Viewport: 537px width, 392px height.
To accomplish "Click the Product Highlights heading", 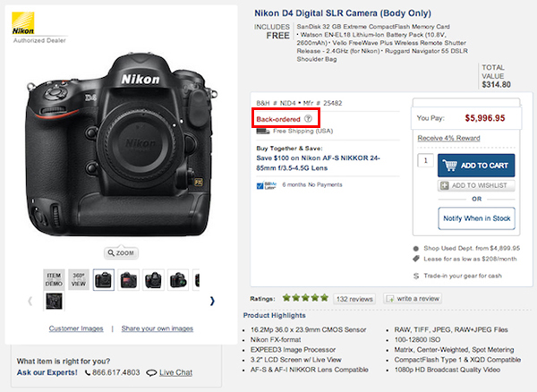I will pos(275,315).
